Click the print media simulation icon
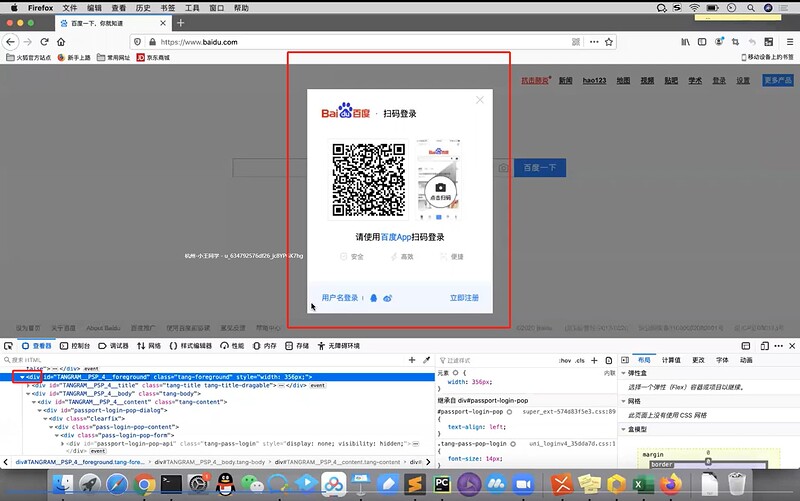The height and width of the screenshot is (501, 800). tap(609, 360)
